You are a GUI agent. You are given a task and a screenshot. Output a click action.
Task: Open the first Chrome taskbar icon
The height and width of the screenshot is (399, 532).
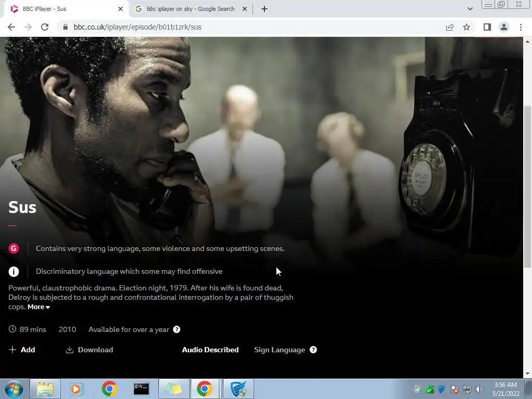click(109, 389)
